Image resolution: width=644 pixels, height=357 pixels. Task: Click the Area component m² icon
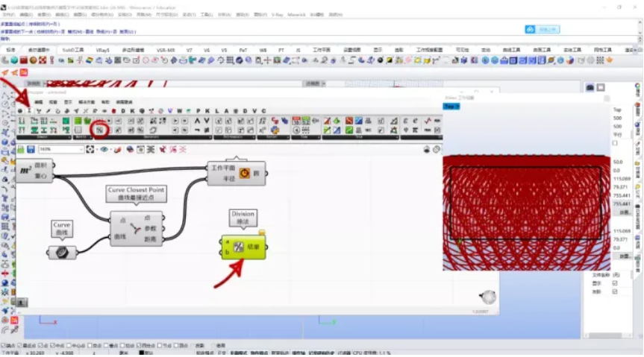pos(25,170)
